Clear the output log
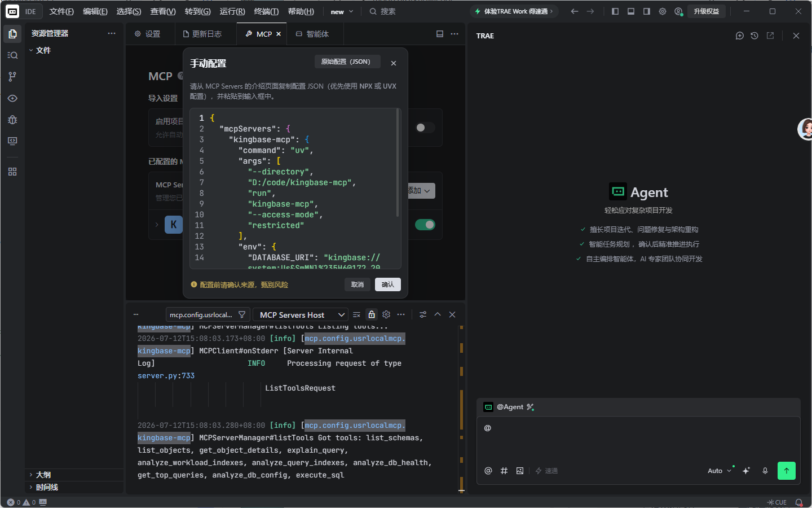This screenshot has height=508, width=812. (356, 314)
